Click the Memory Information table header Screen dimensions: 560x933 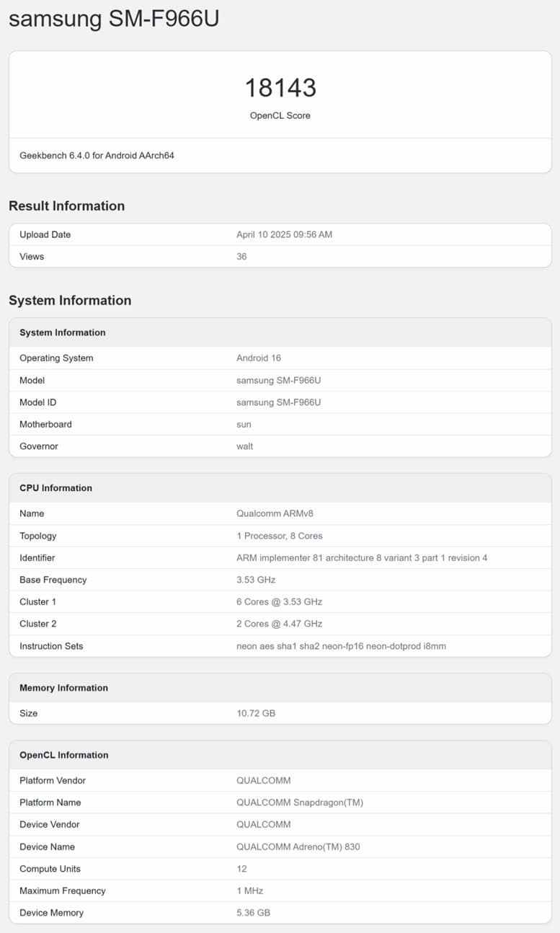[x=63, y=688]
